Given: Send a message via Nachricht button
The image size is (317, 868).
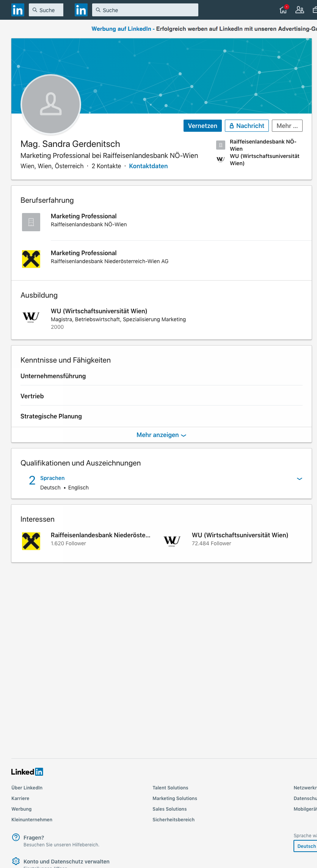Looking at the screenshot, I should (247, 126).
